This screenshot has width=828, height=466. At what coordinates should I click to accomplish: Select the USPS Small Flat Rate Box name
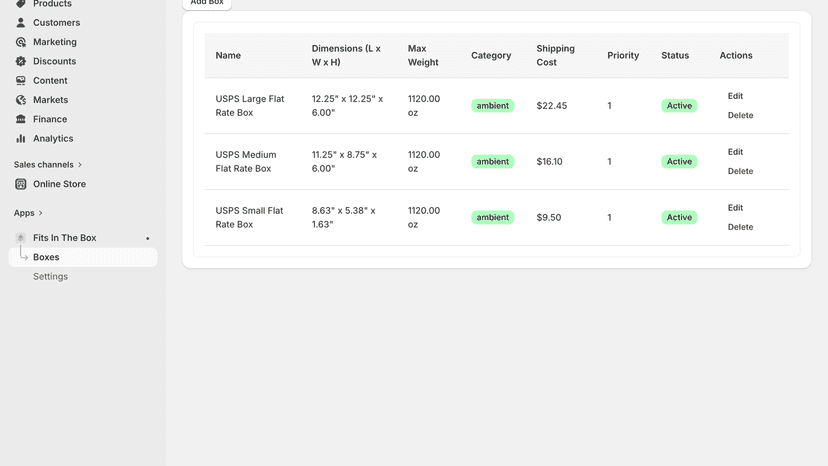pyautogui.click(x=249, y=218)
